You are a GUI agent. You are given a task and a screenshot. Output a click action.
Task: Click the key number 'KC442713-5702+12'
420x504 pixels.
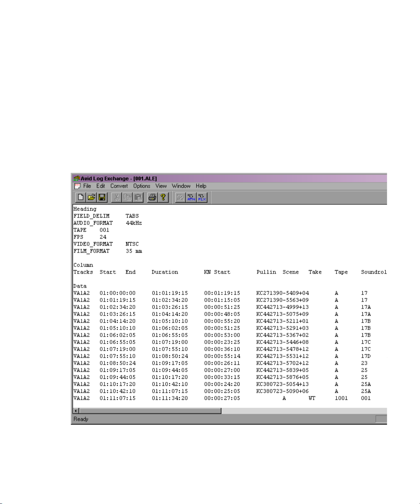coord(282,363)
